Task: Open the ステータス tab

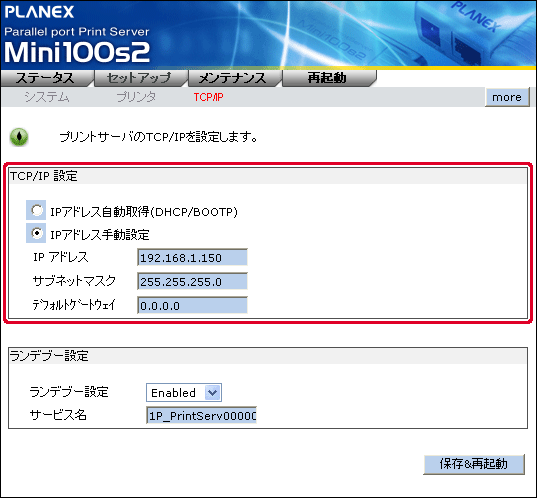Action: [x=47, y=78]
